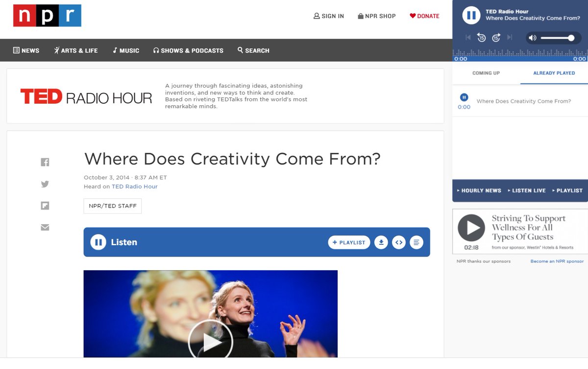Pause 'Where Does Creativity Come From?' in list
588x369 pixels.
pyautogui.click(x=464, y=97)
